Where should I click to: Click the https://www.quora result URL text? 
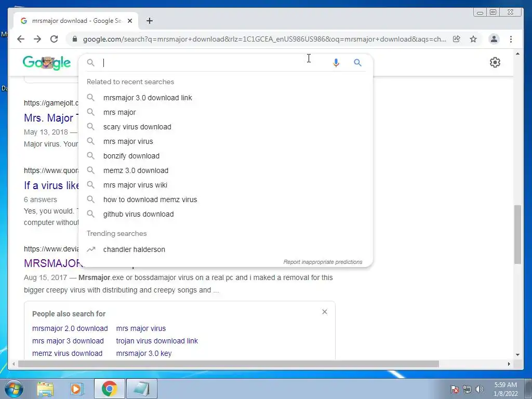coord(51,170)
